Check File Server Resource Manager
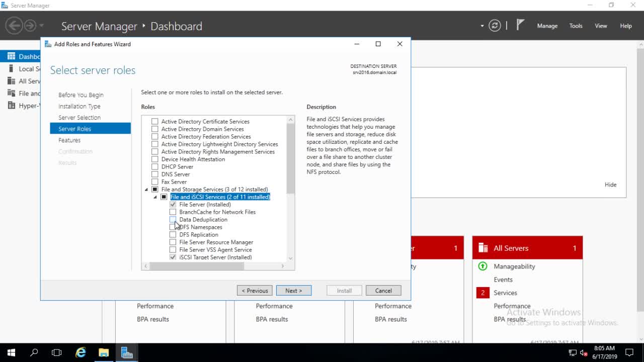 [x=173, y=242]
